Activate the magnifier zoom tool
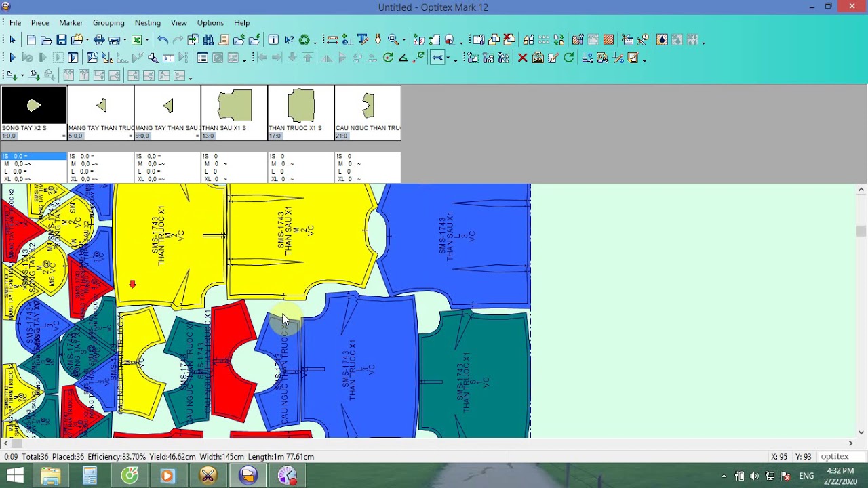Viewport: 868px width, 488px height. click(393, 40)
